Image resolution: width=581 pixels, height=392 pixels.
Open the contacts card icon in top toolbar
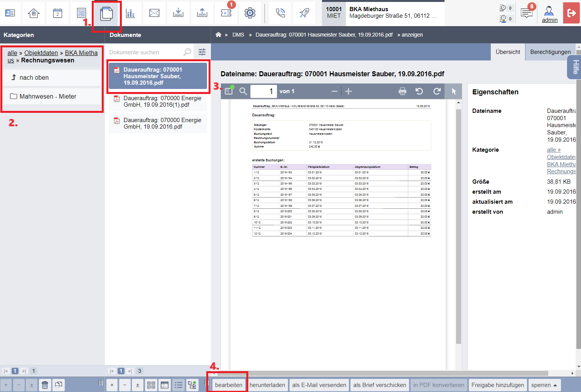coord(10,13)
